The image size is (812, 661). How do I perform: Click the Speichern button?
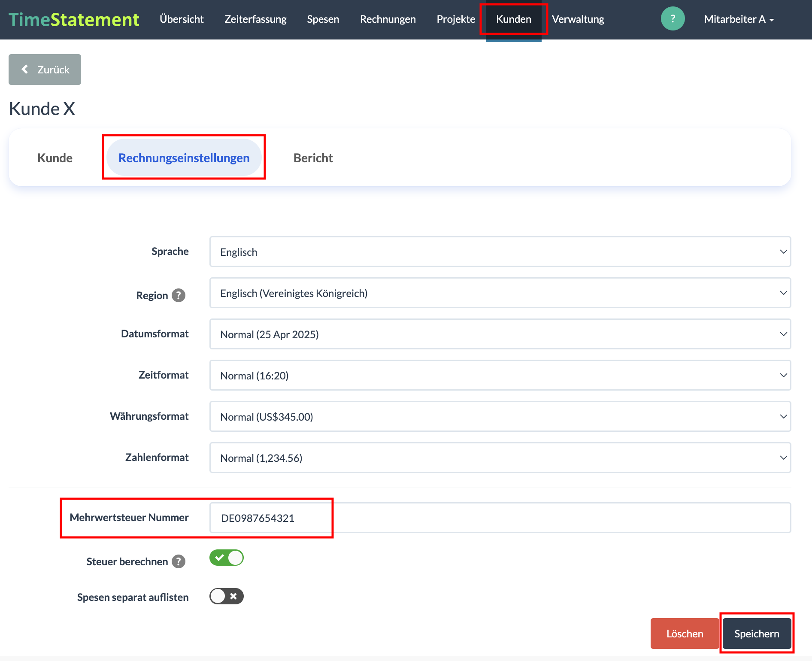[x=757, y=634]
